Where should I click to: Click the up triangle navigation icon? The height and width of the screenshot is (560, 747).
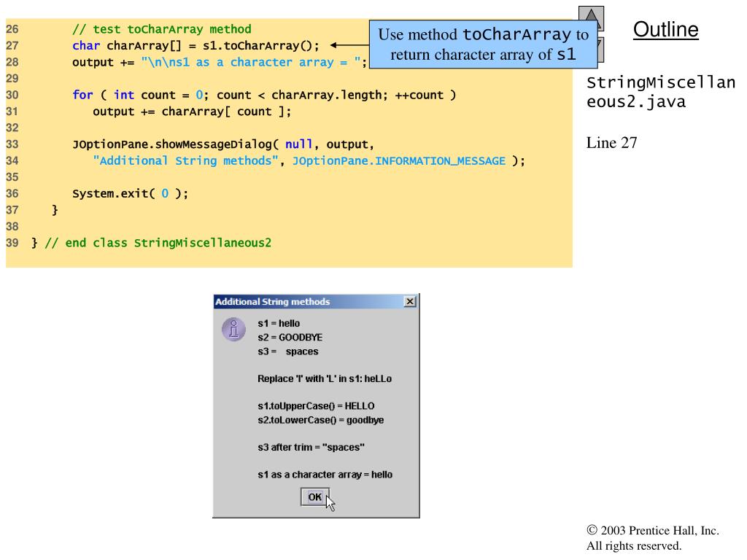[x=591, y=18]
